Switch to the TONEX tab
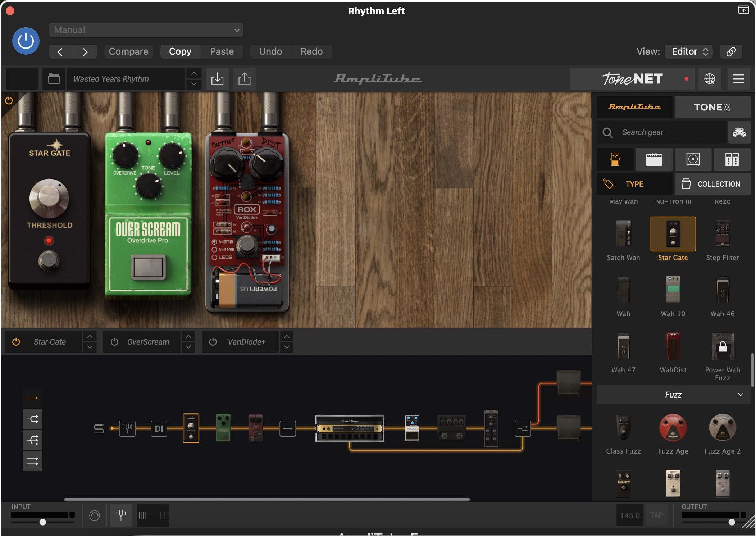Viewport: 756px width, 536px height. 712,107
